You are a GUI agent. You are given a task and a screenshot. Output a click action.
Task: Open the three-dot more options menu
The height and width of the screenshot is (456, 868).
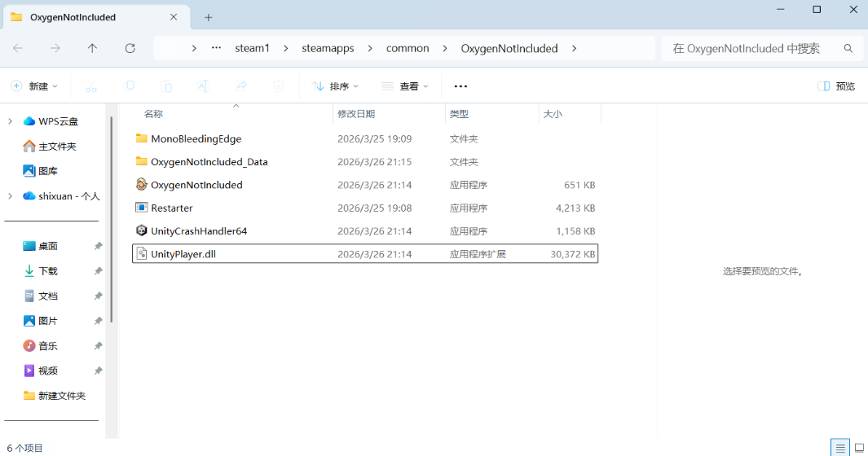coord(460,86)
